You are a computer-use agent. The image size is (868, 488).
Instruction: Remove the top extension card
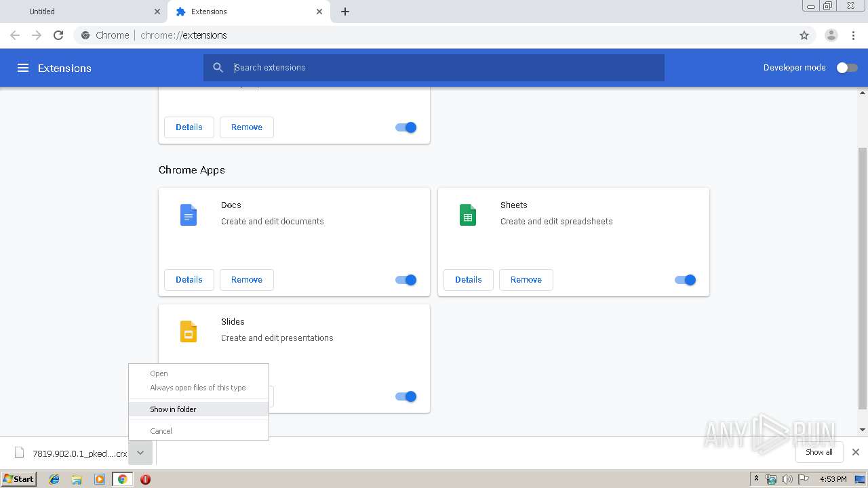247,127
